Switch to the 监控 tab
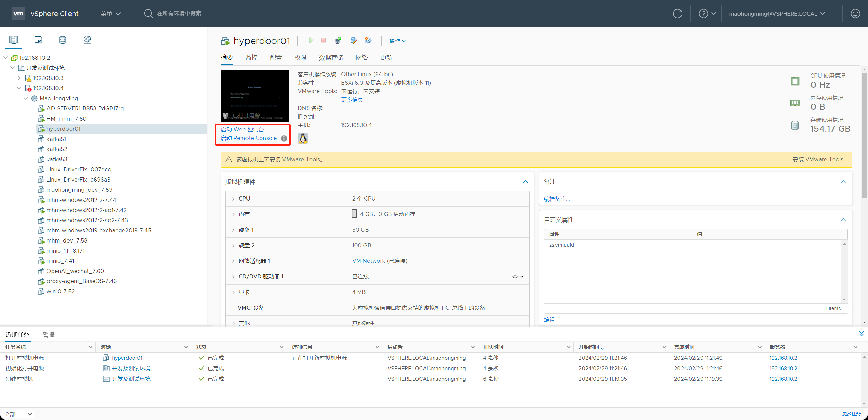The width and height of the screenshot is (868, 420). (251, 58)
